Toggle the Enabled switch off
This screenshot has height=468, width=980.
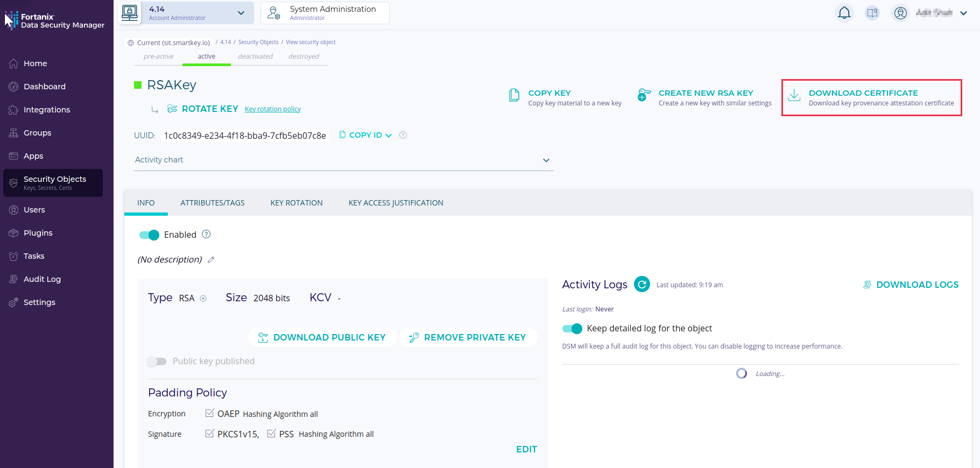(x=149, y=235)
